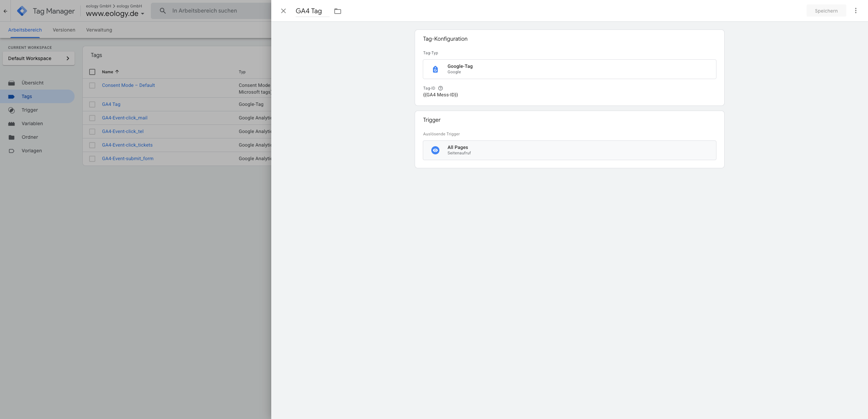Click the back arrow in the top-left corner
Screen dimensions: 868x419
pyautogui.click(x=5, y=11)
